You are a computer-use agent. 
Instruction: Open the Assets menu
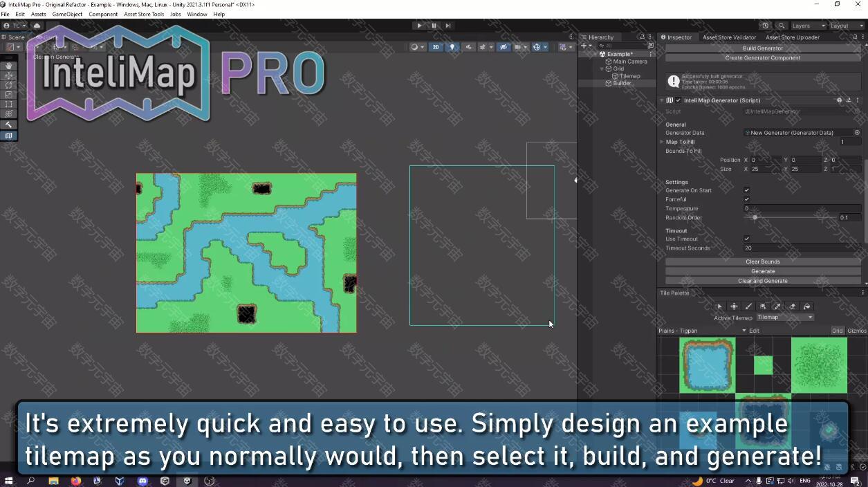39,14
